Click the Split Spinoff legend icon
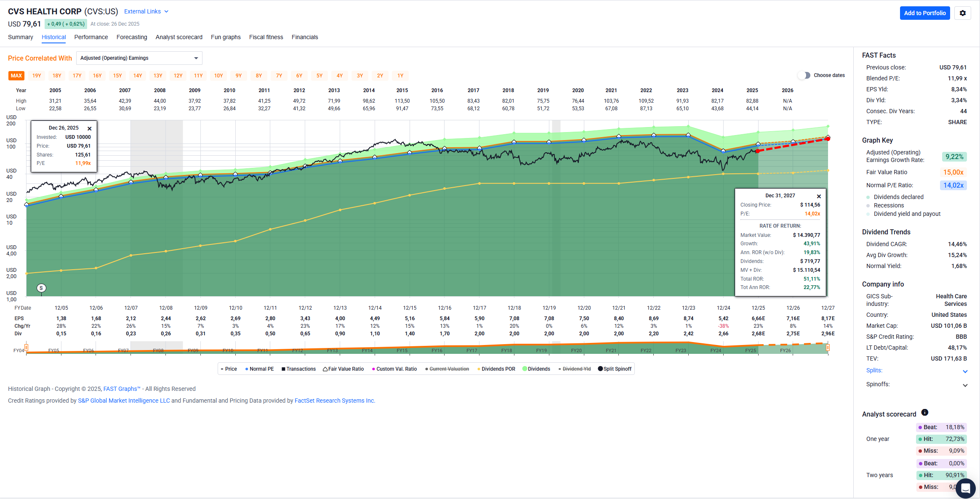The height and width of the screenshot is (499, 980). (600, 369)
